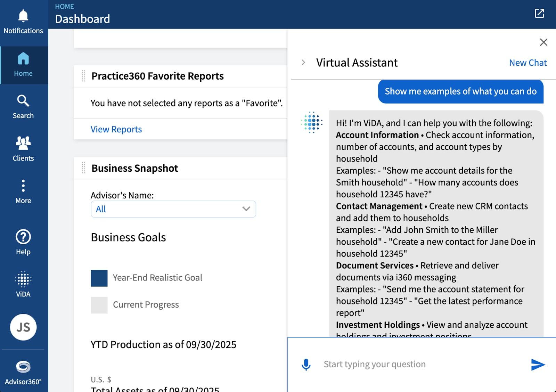Start a New Chat
The width and height of the screenshot is (556, 392).
click(528, 63)
